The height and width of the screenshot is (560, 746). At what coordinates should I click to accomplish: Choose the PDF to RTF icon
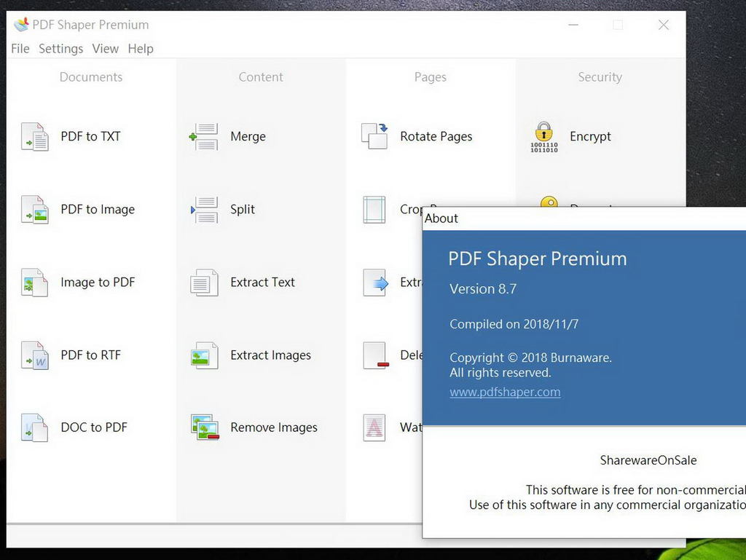click(35, 355)
